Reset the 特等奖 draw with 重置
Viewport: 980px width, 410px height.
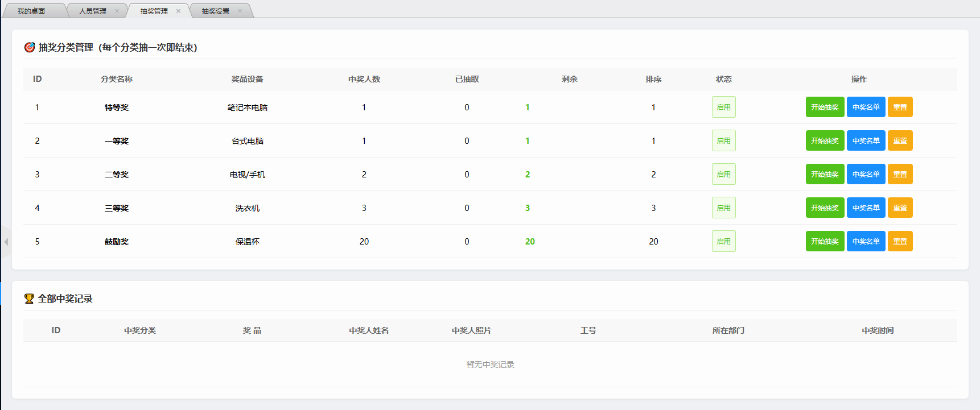pyautogui.click(x=900, y=107)
